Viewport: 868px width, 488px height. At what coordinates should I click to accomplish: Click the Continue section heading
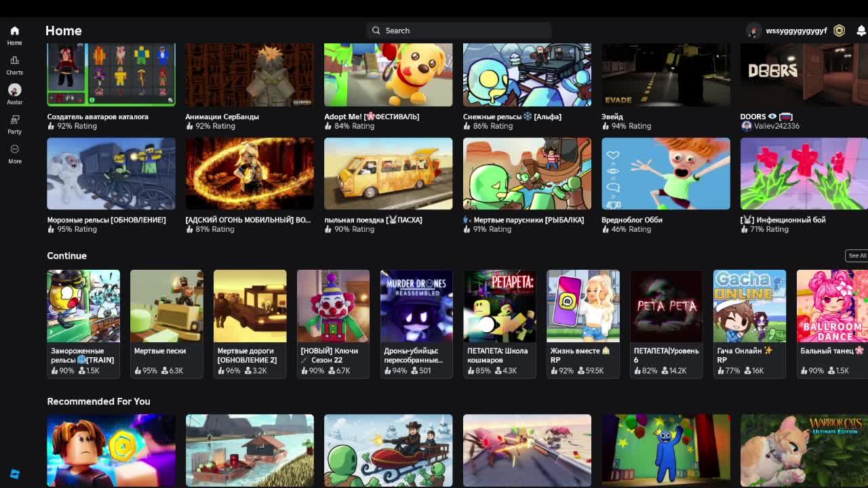(66, 256)
